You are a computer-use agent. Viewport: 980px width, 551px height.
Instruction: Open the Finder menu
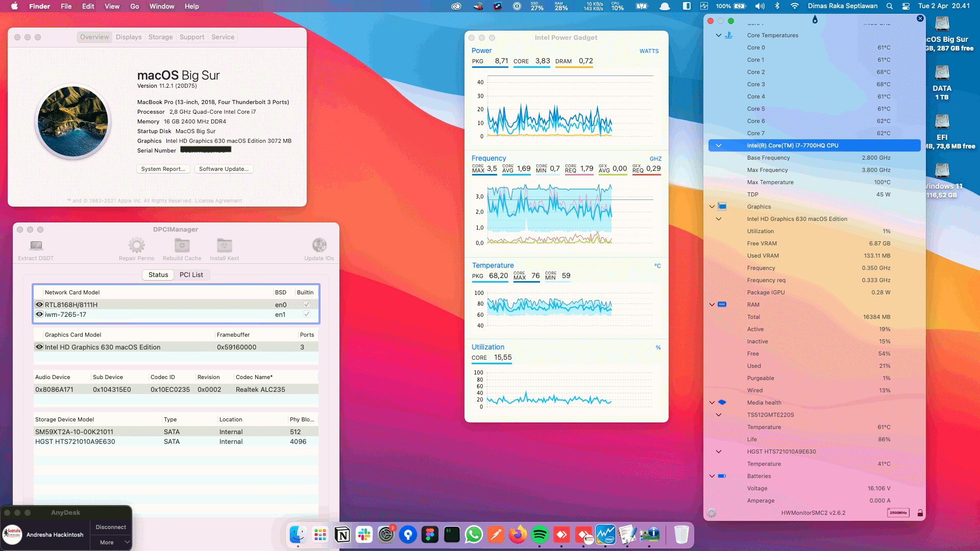39,6
